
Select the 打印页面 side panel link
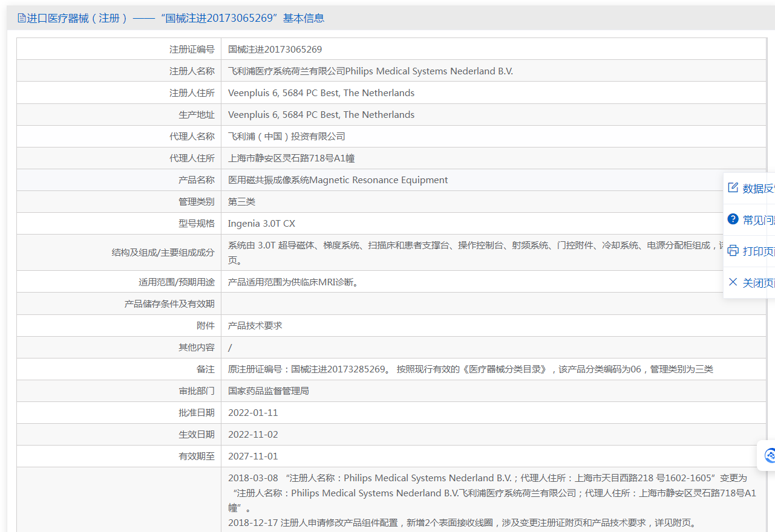click(x=759, y=251)
